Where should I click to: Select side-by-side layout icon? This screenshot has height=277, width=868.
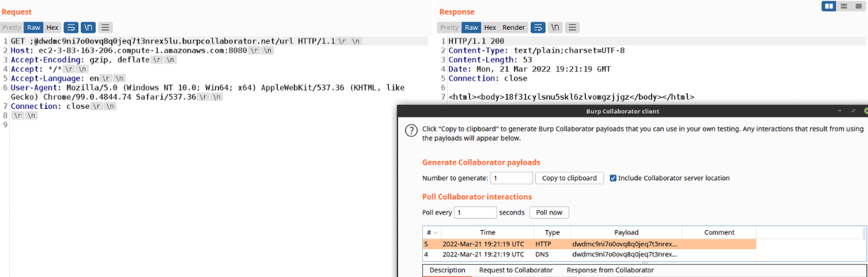click(829, 6)
